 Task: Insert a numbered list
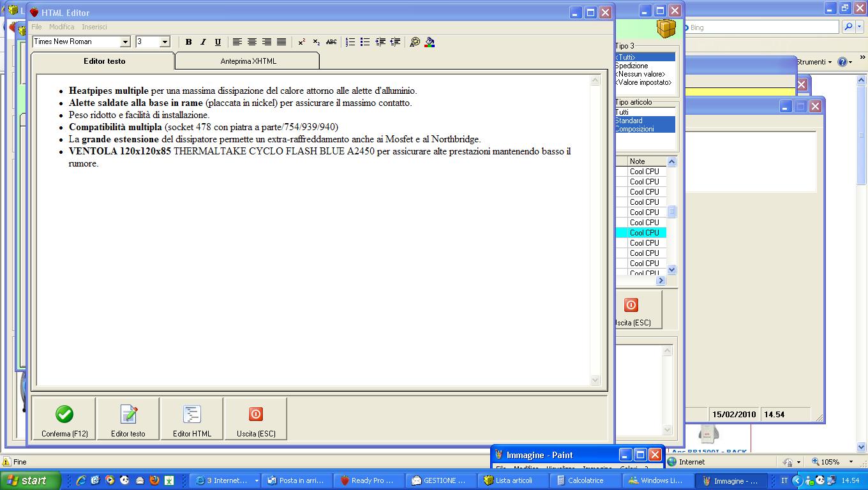(x=350, y=42)
